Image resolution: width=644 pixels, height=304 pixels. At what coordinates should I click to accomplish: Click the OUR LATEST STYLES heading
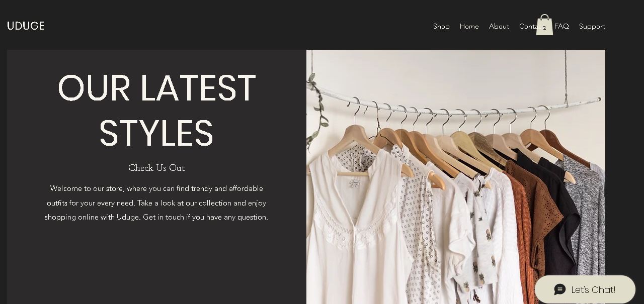coord(156,111)
